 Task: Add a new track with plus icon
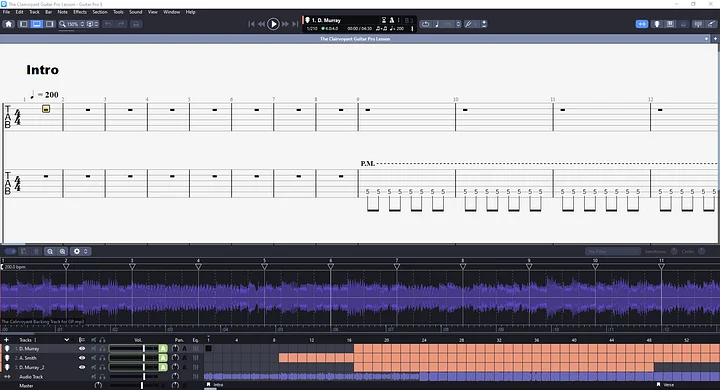click(x=6, y=340)
